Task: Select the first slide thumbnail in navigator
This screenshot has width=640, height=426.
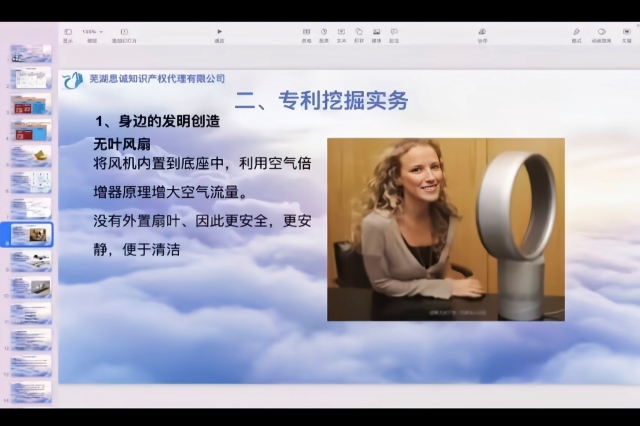Action: tap(32, 53)
